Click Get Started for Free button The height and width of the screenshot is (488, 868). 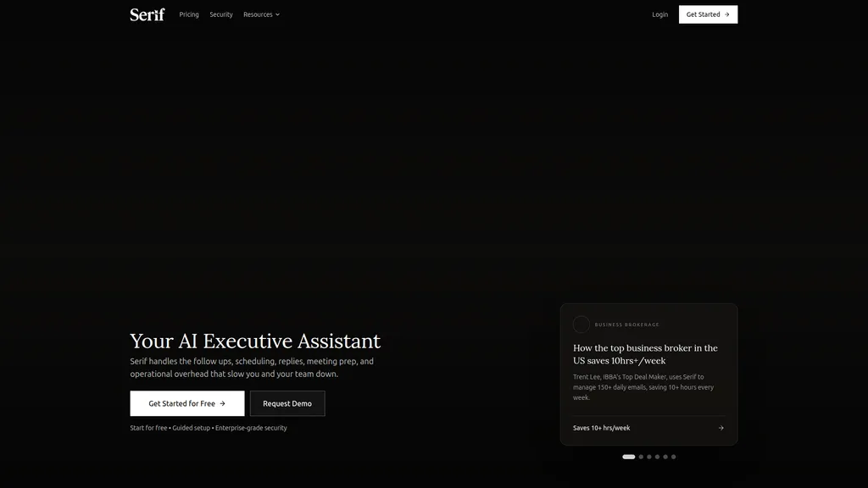pos(187,403)
